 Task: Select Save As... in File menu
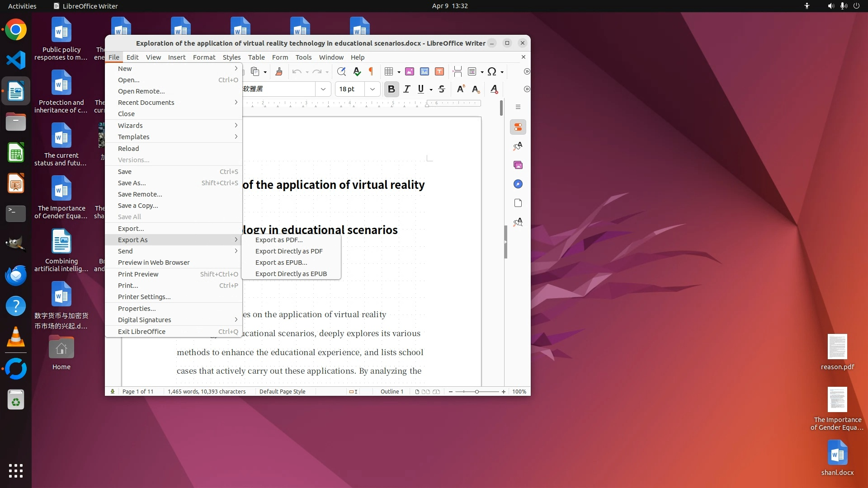132,183
